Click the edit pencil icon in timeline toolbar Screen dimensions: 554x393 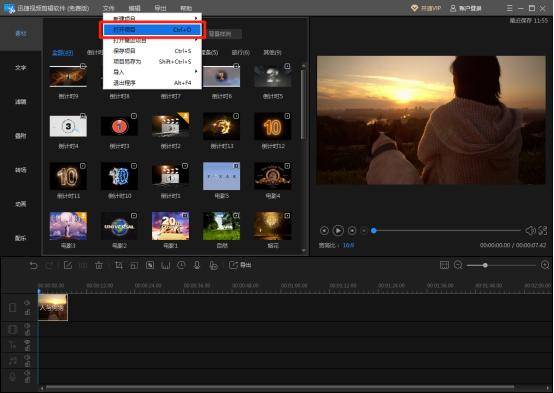[x=67, y=265]
